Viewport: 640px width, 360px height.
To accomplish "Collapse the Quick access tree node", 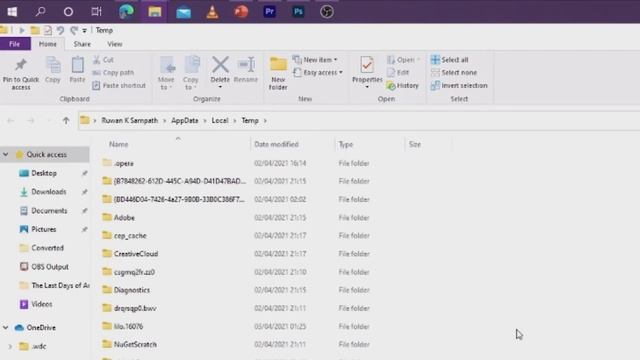I will tap(6, 154).
